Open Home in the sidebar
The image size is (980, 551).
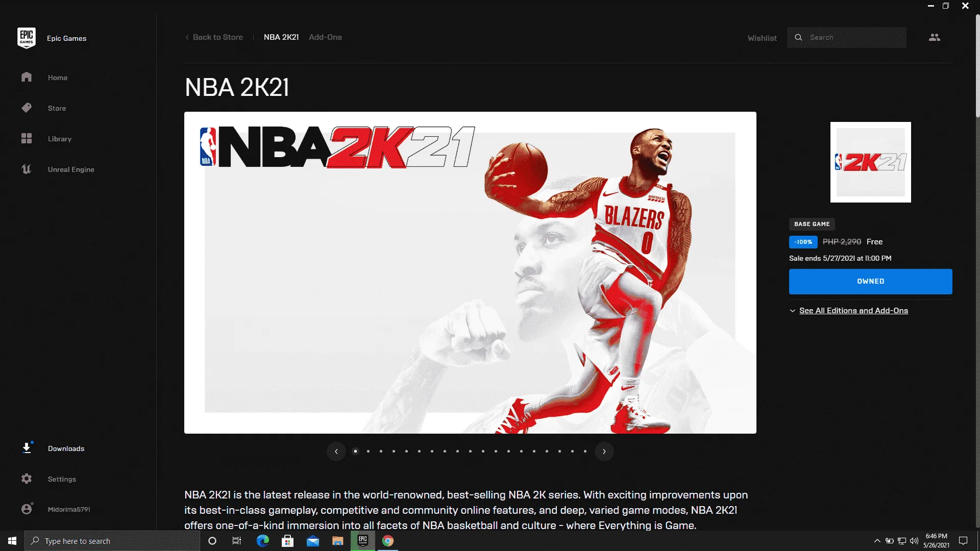tap(58, 78)
